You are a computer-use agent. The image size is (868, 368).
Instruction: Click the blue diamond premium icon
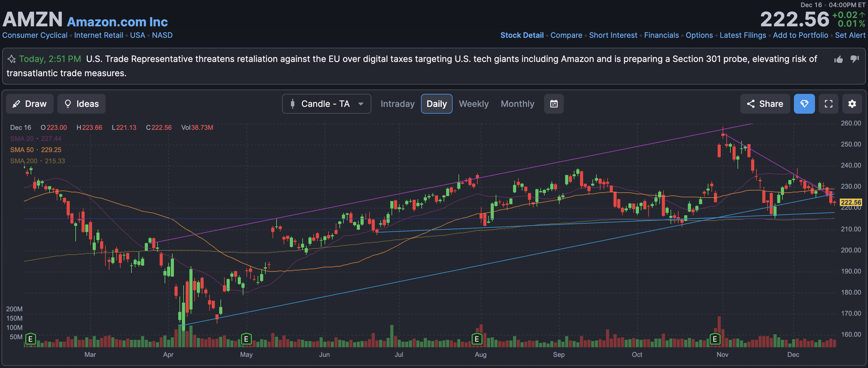tap(804, 104)
